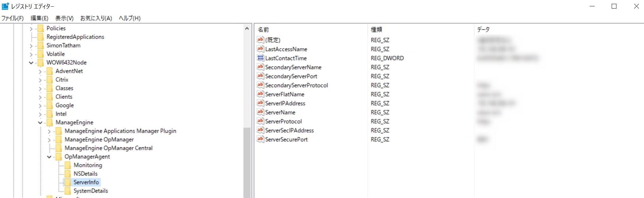Click the NSDetails folder icon

click(x=68, y=174)
